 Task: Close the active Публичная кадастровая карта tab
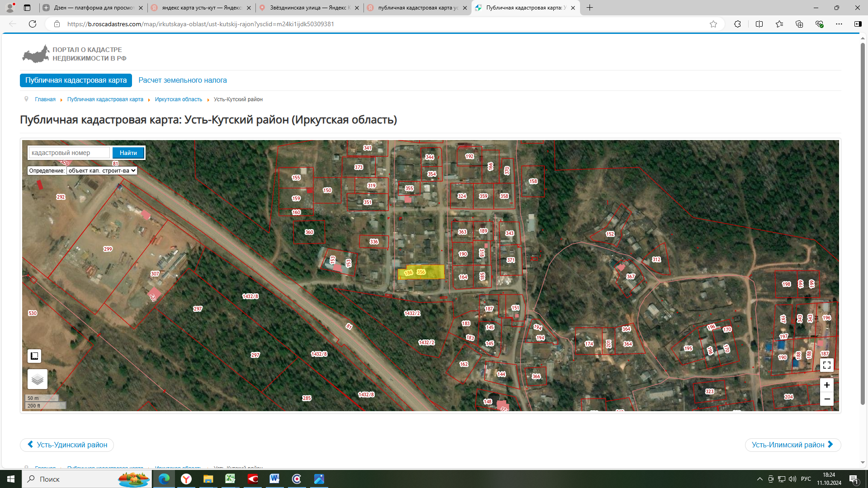(x=573, y=8)
